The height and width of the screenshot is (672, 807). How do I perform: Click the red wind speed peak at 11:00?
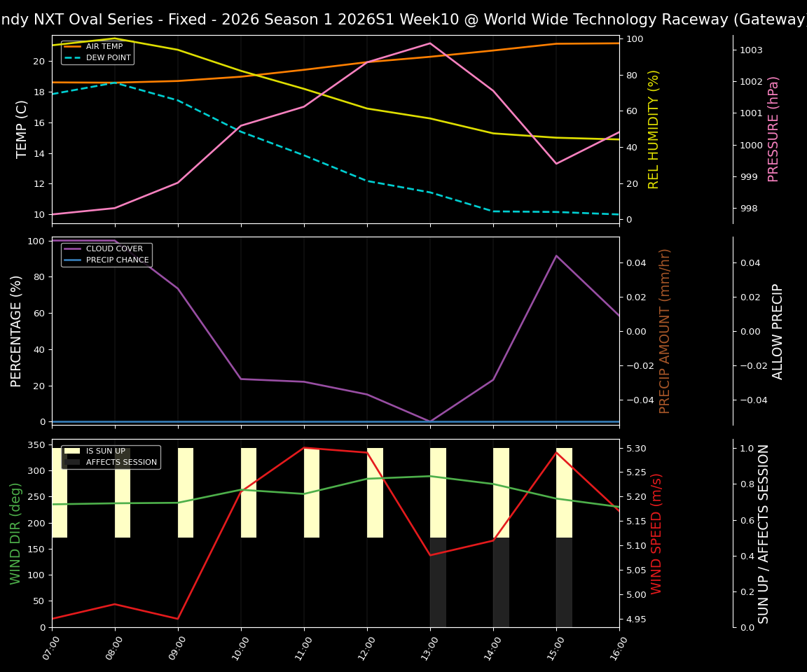click(305, 448)
